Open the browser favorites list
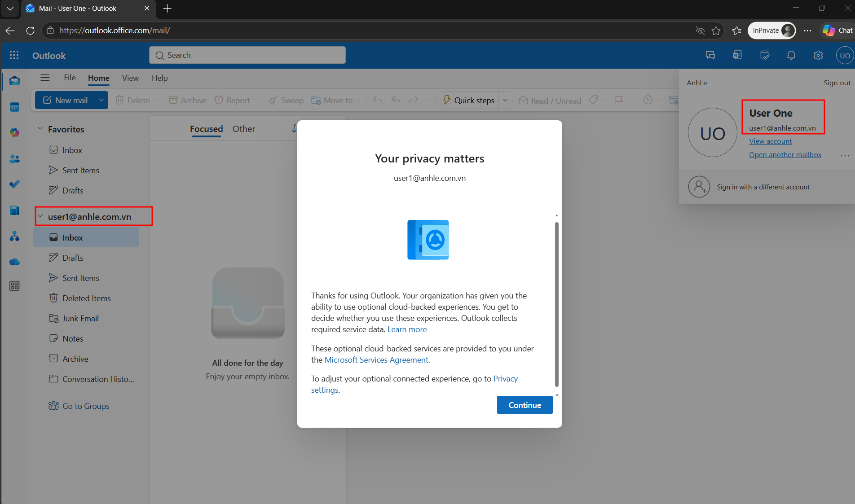The image size is (855, 504). point(736,31)
